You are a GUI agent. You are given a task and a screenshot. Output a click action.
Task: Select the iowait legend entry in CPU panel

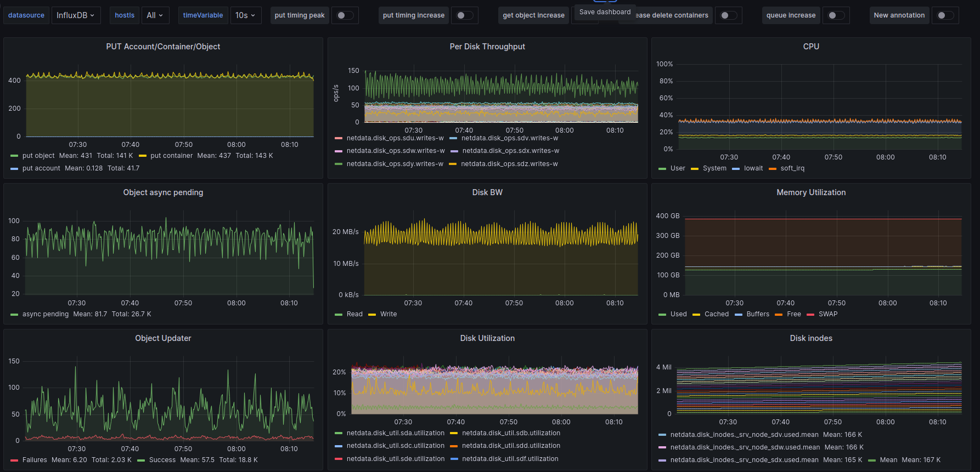tap(753, 168)
